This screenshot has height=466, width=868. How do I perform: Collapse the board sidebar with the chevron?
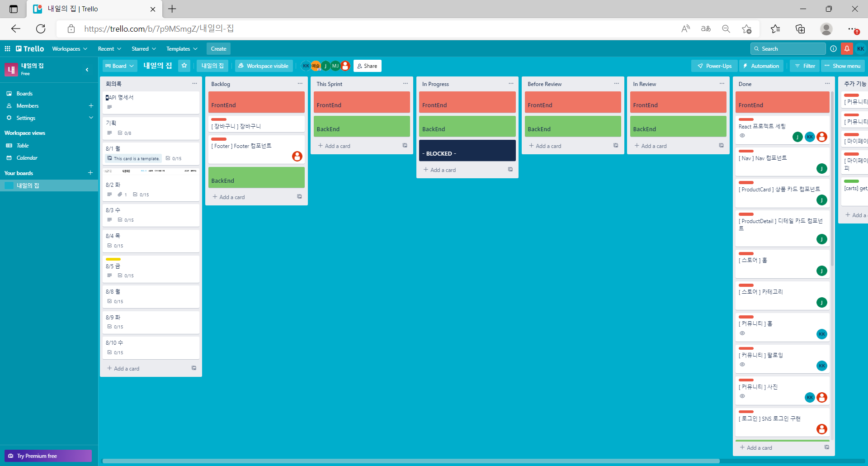tap(87, 70)
